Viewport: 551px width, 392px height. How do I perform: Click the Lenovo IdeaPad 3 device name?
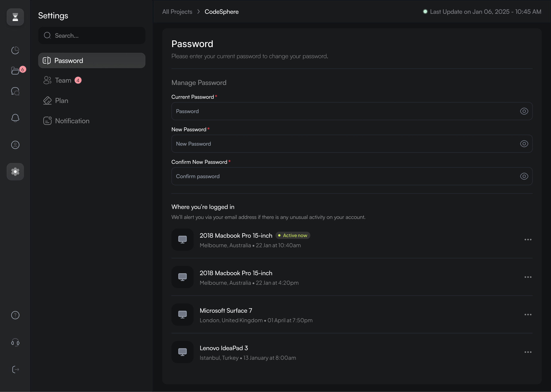click(x=224, y=348)
